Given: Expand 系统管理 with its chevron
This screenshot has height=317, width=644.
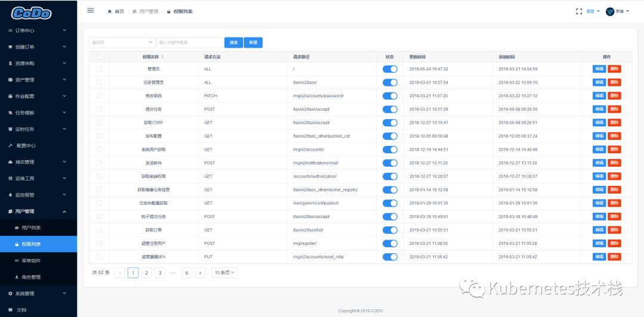Looking at the screenshot, I should (64, 293).
